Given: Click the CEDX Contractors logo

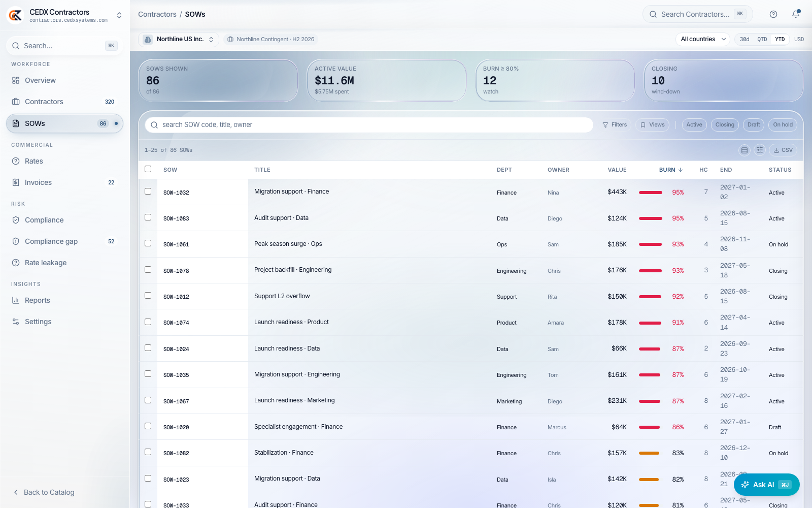Looking at the screenshot, I should tap(15, 15).
